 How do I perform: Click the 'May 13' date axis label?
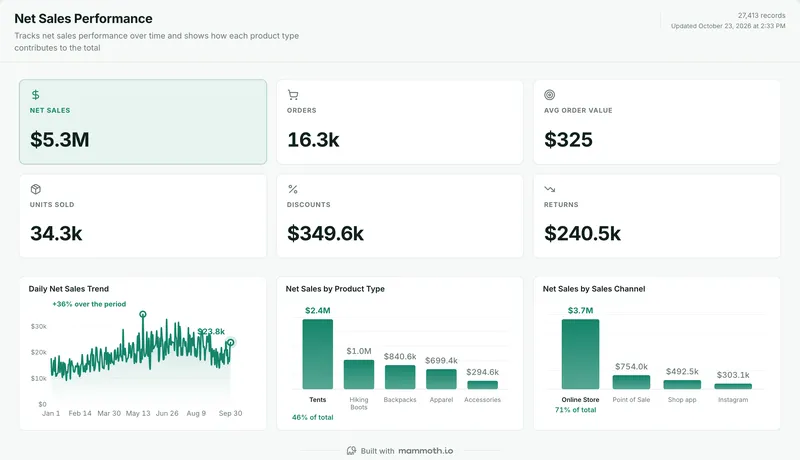pyautogui.click(x=138, y=413)
